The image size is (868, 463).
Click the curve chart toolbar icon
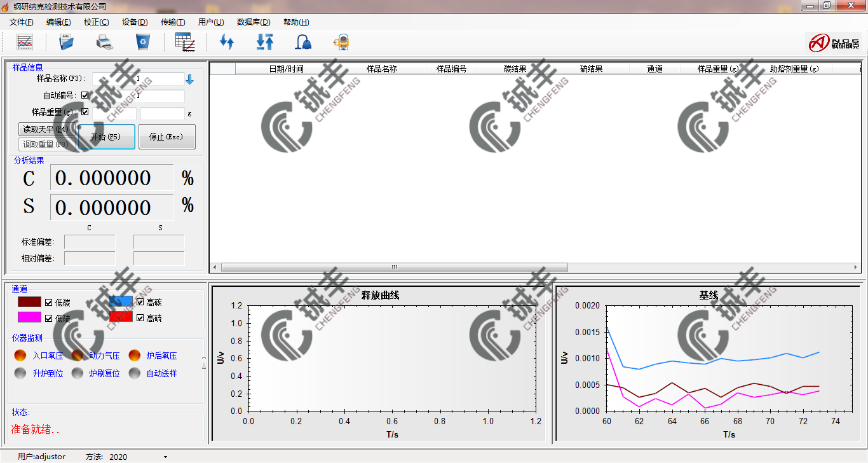point(25,43)
